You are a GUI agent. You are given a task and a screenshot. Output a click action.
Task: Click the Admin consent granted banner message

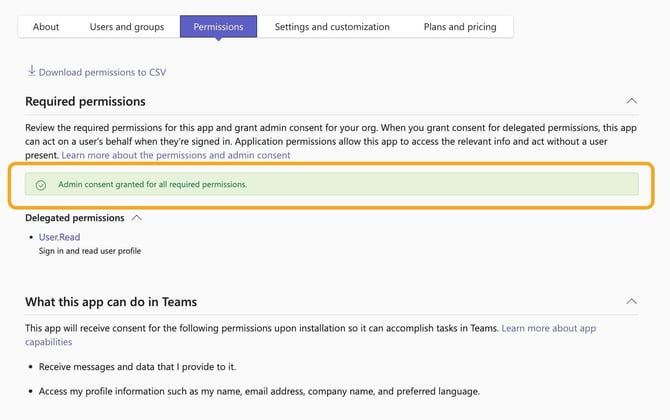[x=152, y=185]
